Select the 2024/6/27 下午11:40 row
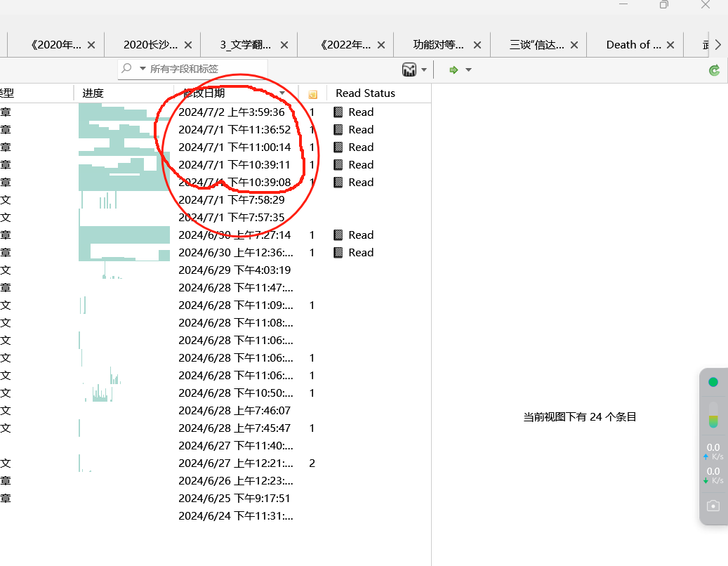This screenshot has width=728, height=566. pyautogui.click(x=216, y=446)
